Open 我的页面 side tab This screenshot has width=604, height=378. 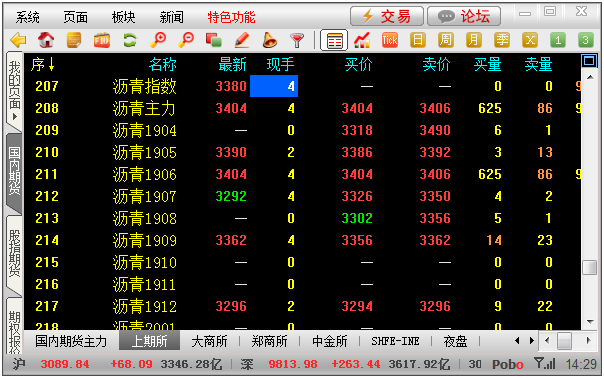tap(14, 91)
